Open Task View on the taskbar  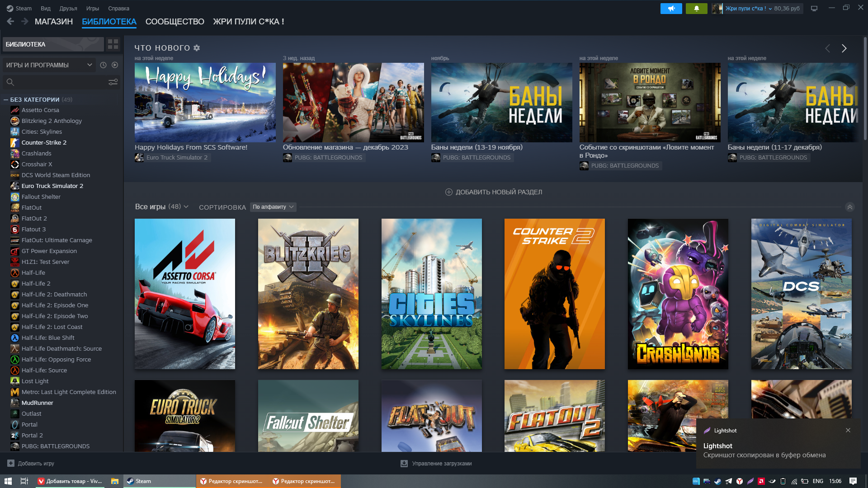tap(24, 481)
